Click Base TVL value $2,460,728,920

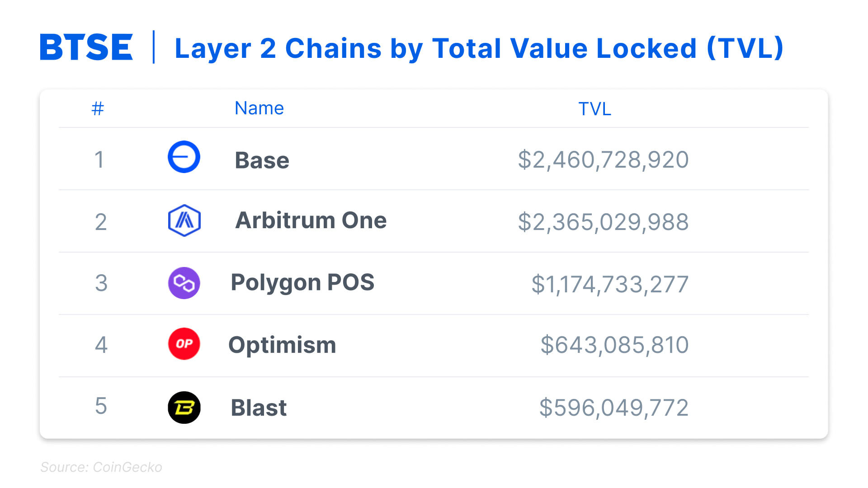point(603,160)
